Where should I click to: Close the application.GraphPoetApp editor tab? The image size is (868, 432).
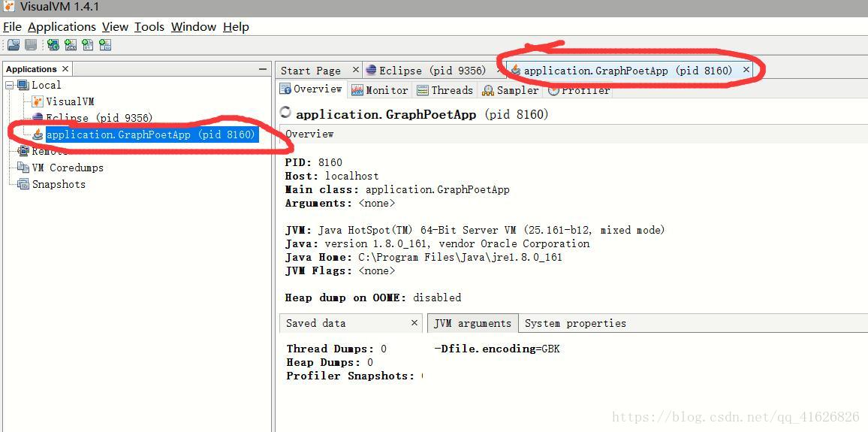[x=746, y=70]
